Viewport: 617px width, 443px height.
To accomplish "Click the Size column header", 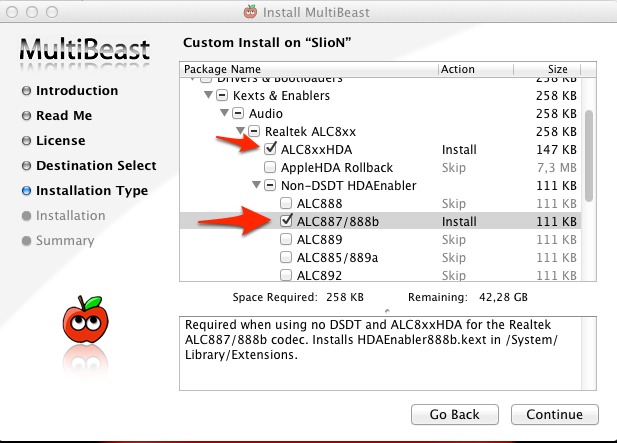I will pyautogui.click(x=547, y=69).
